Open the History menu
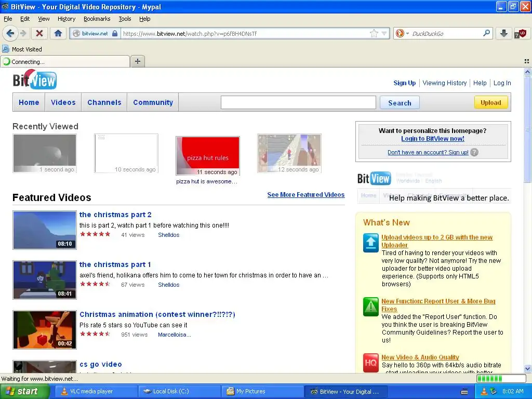The image size is (532, 399). point(66,19)
